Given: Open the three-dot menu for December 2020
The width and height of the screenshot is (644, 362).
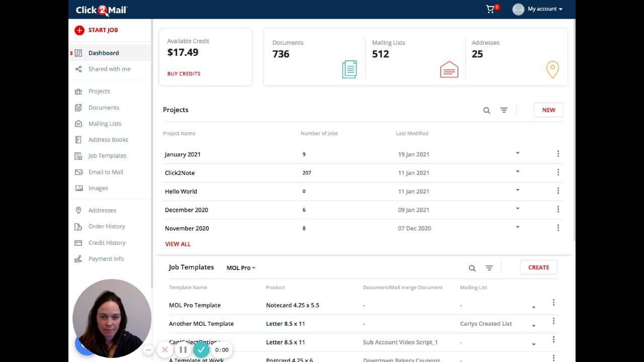Looking at the screenshot, I should pos(558,209).
